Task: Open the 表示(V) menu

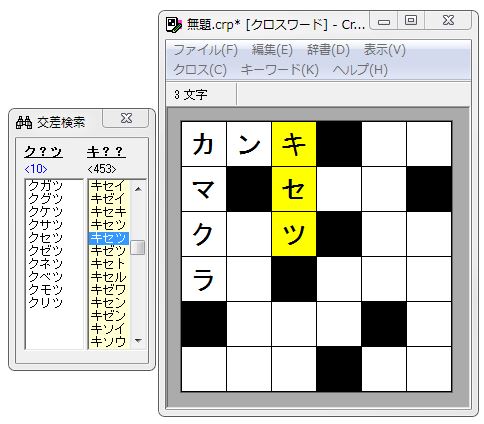Action: (384, 50)
